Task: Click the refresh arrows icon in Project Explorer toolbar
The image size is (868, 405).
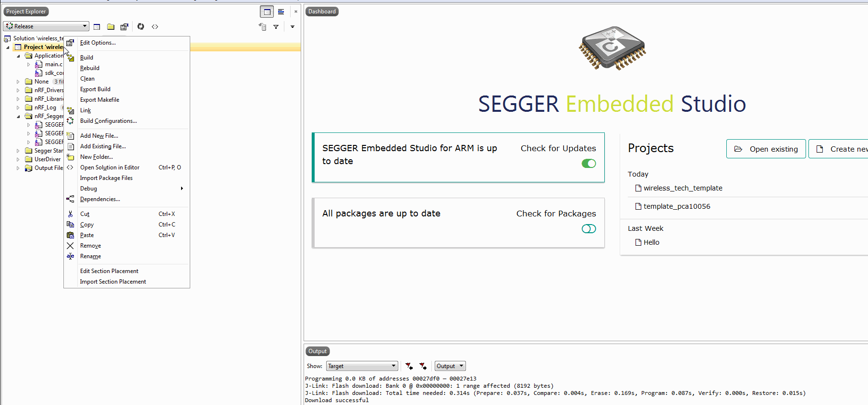Action: (141, 27)
